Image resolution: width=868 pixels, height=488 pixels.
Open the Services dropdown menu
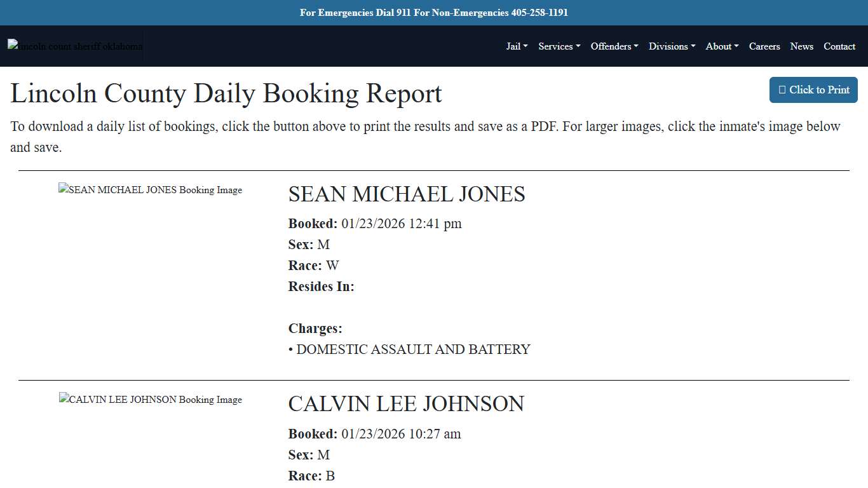point(559,46)
